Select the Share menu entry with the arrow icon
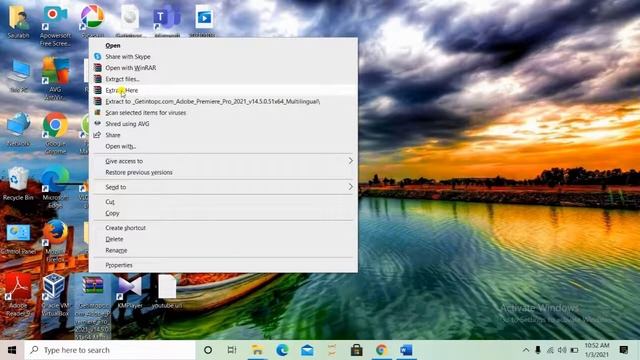 [223, 135]
